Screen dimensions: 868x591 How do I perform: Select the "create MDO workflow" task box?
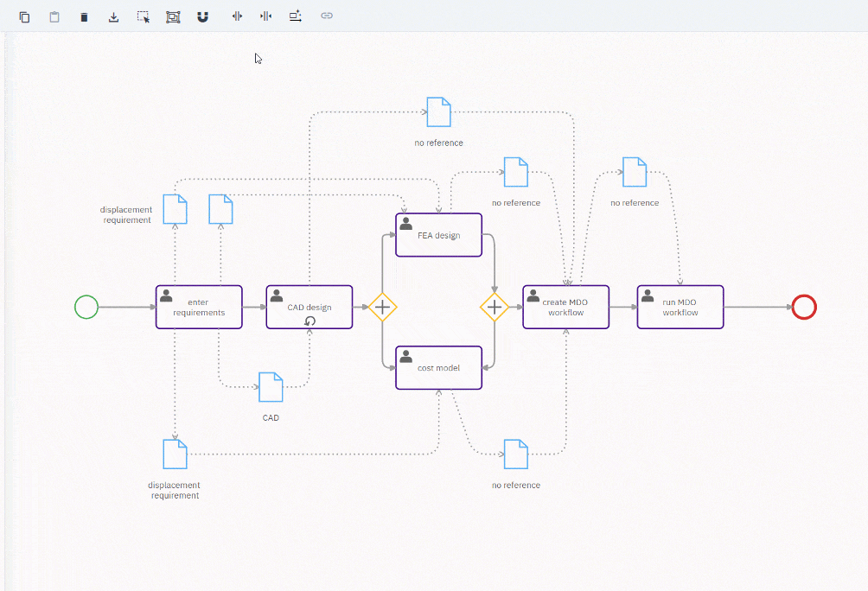click(x=565, y=307)
